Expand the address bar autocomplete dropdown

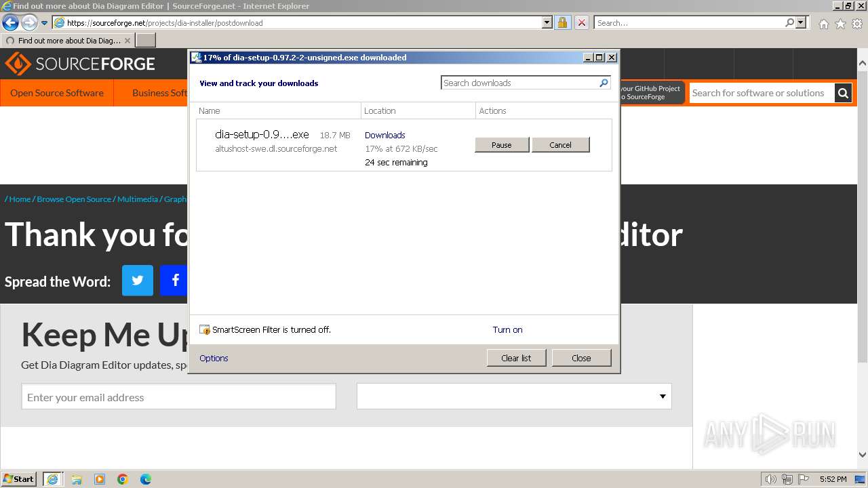tap(547, 22)
